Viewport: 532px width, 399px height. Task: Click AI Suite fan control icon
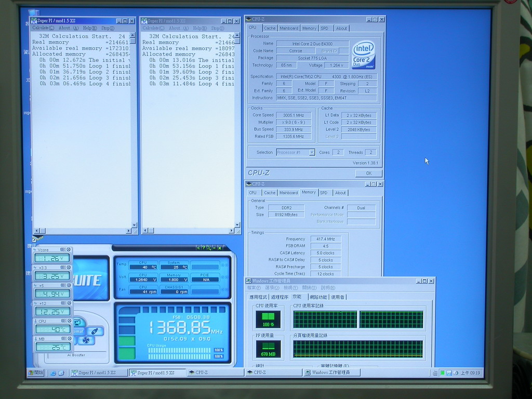[x=86, y=340]
